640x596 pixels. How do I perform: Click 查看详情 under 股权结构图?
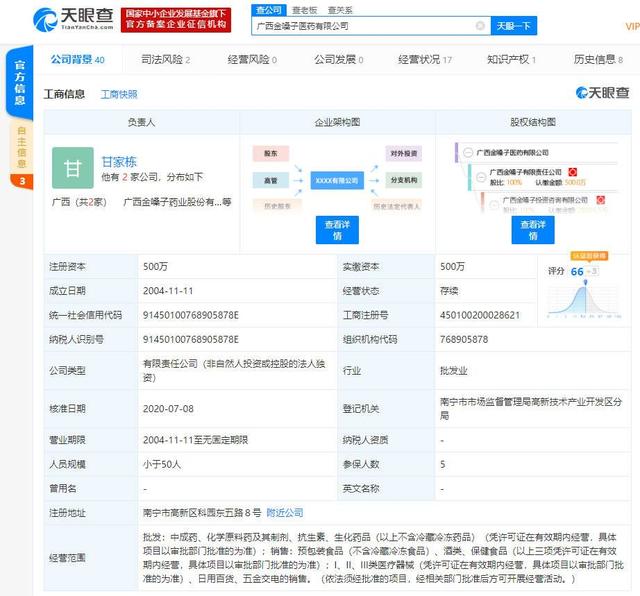533,230
